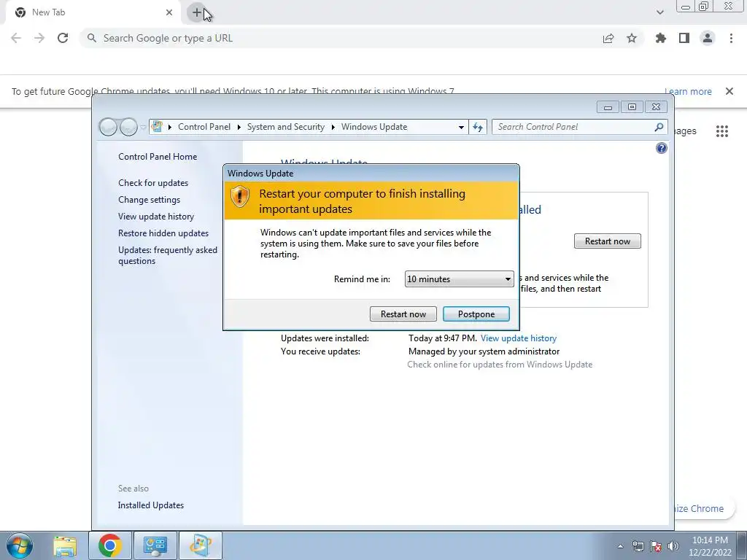Click Learn more link in Chrome infobar
Image resolution: width=747 pixels, height=560 pixels.
688,91
